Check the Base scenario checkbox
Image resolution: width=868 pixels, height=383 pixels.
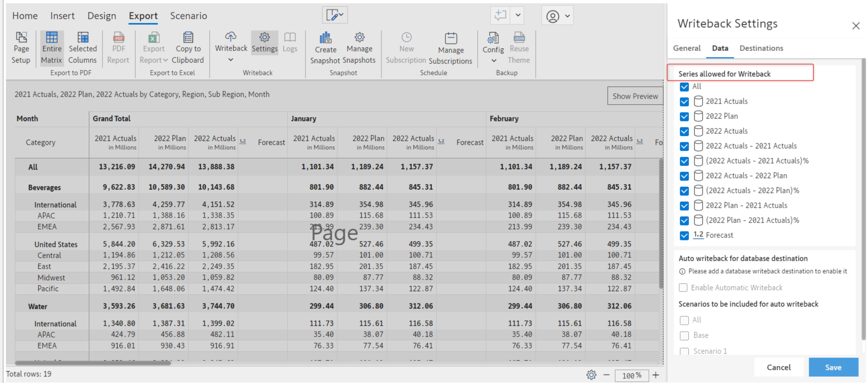684,336
